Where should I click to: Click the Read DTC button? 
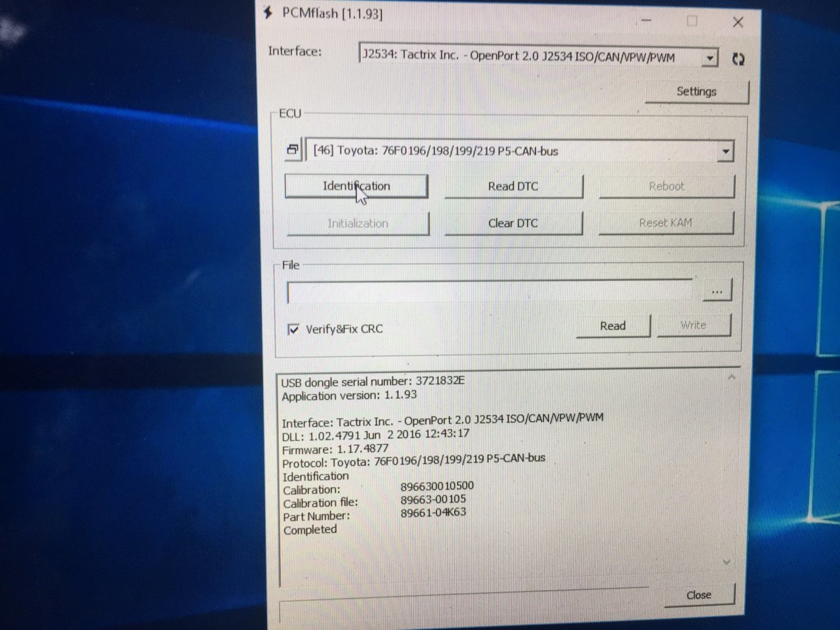(x=513, y=186)
